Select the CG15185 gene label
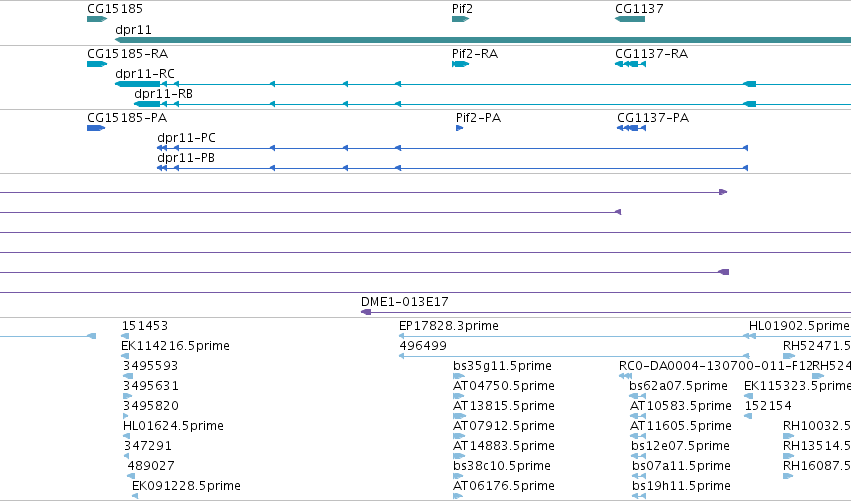The height and width of the screenshot is (501, 851). click(x=115, y=9)
